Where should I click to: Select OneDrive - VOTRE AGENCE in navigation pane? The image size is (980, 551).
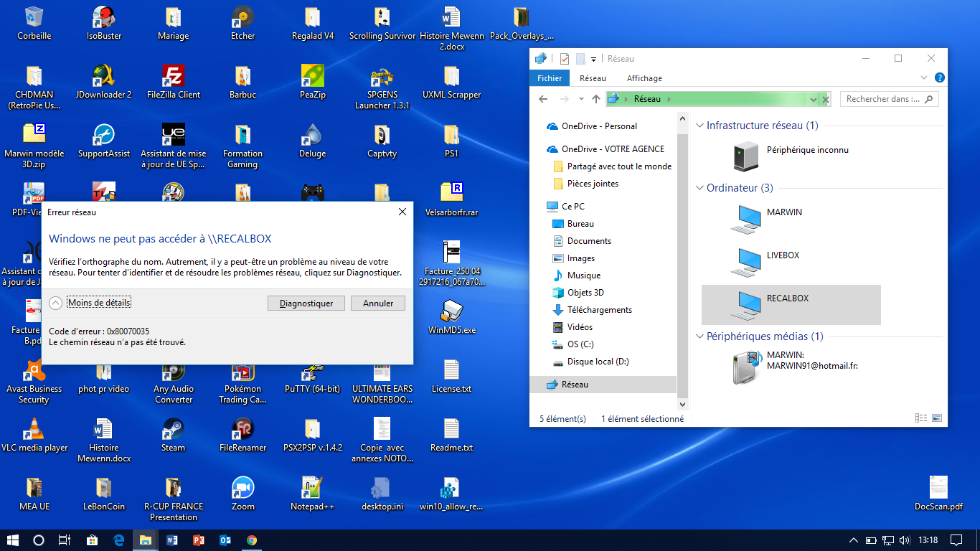point(604,149)
